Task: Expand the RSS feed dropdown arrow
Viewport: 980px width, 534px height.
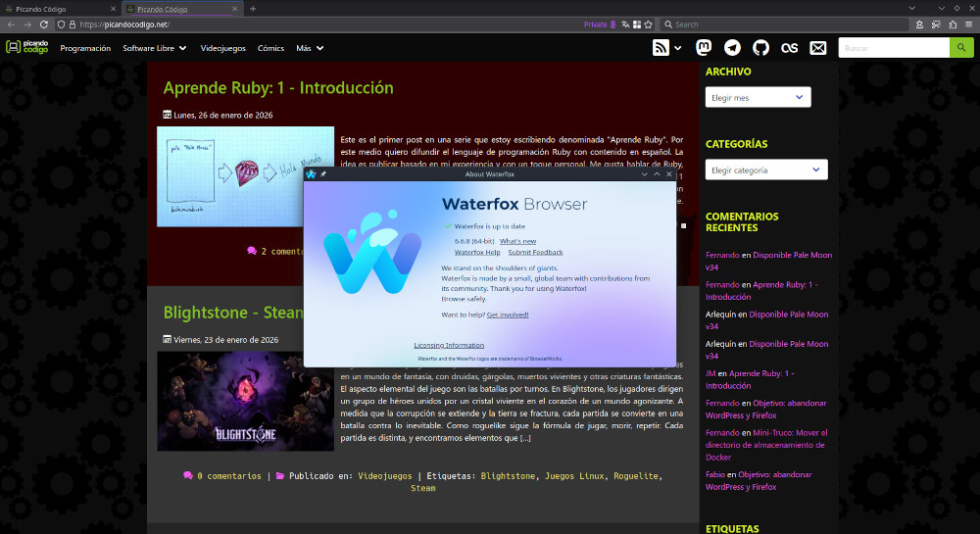Action: click(x=677, y=48)
